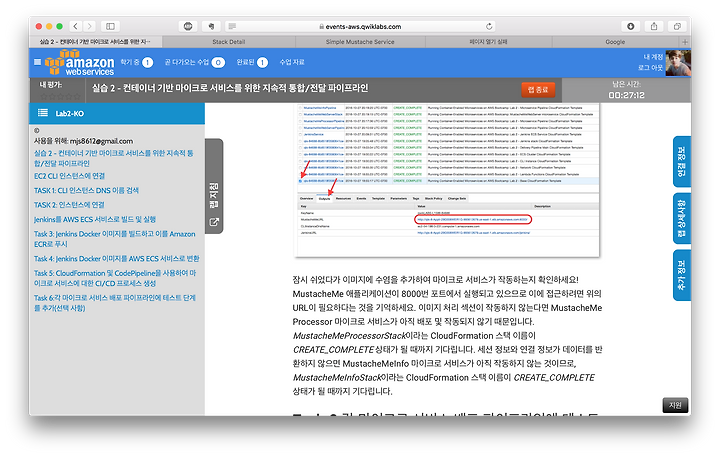Screen dimensions: 720x457
Task: Open the Lab2-KO list icon
Action: pos(43,113)
